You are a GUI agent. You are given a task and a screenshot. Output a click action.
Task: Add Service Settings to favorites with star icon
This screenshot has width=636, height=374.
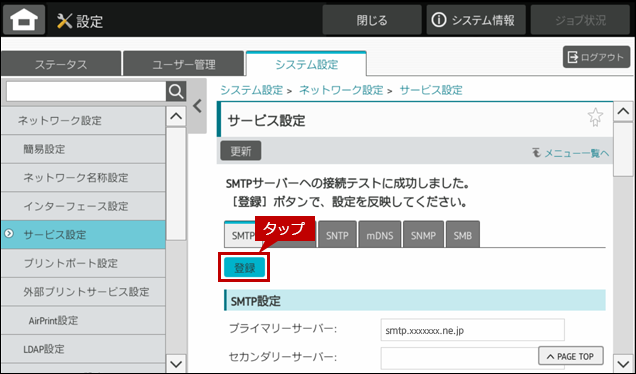click(595, 117)
